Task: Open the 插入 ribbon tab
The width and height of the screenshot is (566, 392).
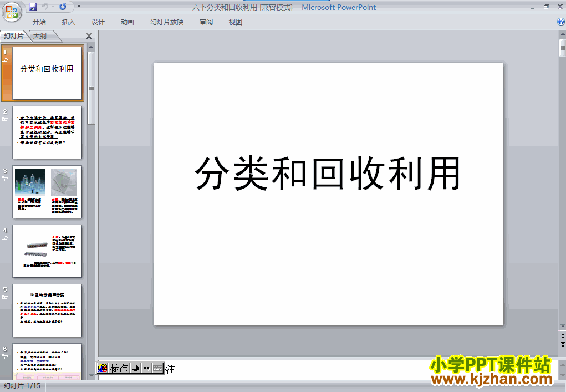Action: [x=69, y=22]
